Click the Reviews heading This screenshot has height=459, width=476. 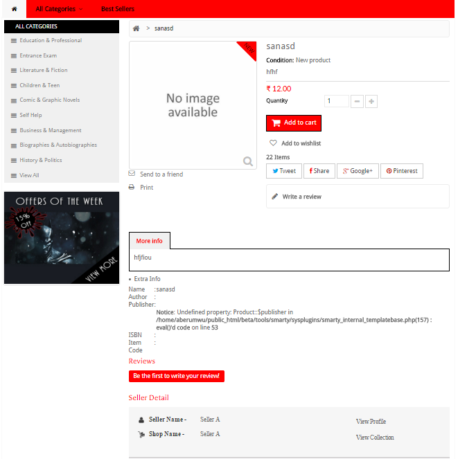pyautogui.click(x=142, y=361)
